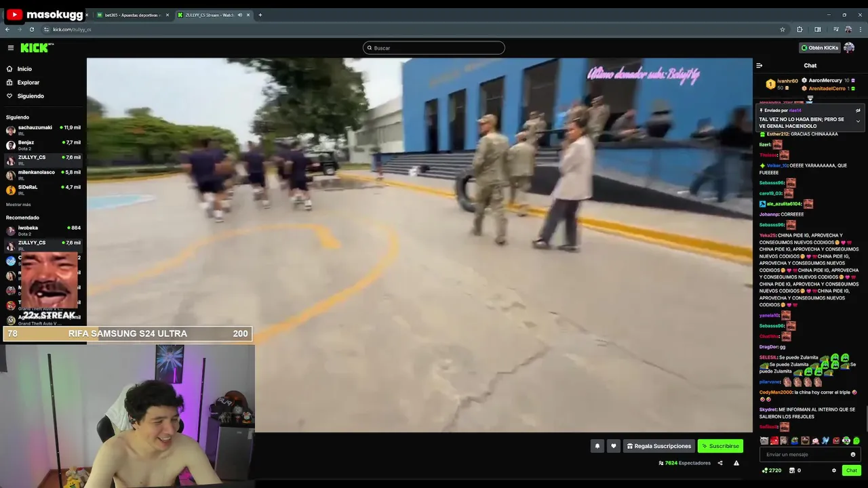Click the share stream icon
868x488 pixels.
pos(720,463)
